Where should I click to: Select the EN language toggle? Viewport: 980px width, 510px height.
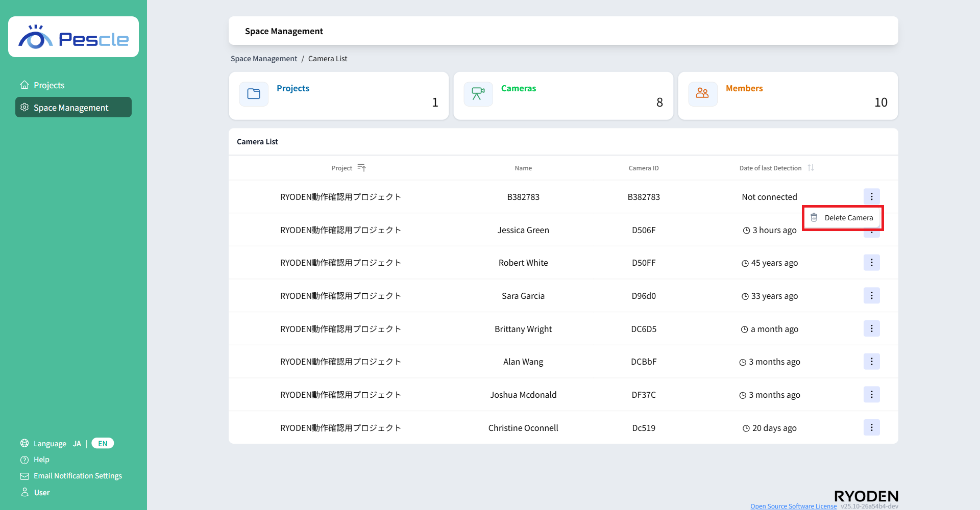103,444
